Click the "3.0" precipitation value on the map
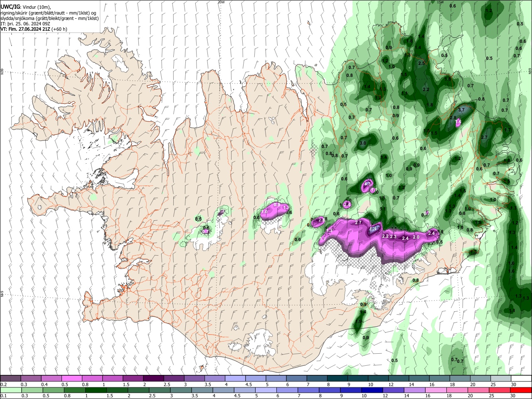532x399 pixels. point(362,143)
